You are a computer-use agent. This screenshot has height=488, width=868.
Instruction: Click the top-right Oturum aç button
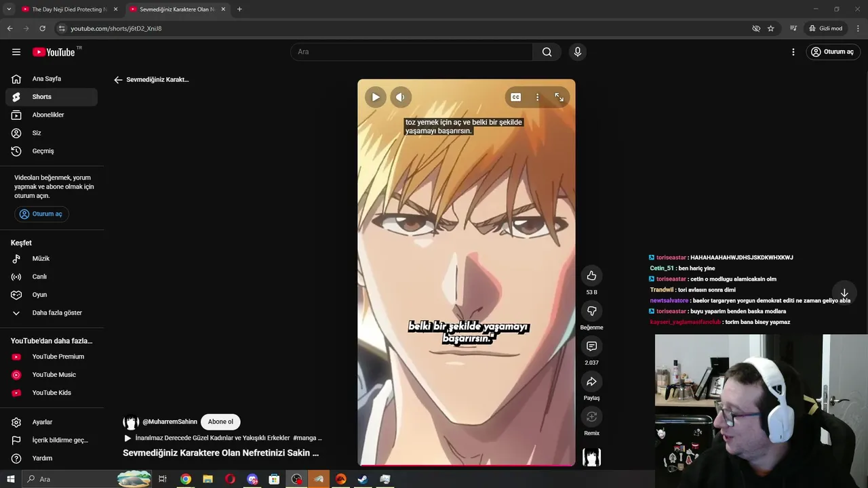click(x=833, y=52)
